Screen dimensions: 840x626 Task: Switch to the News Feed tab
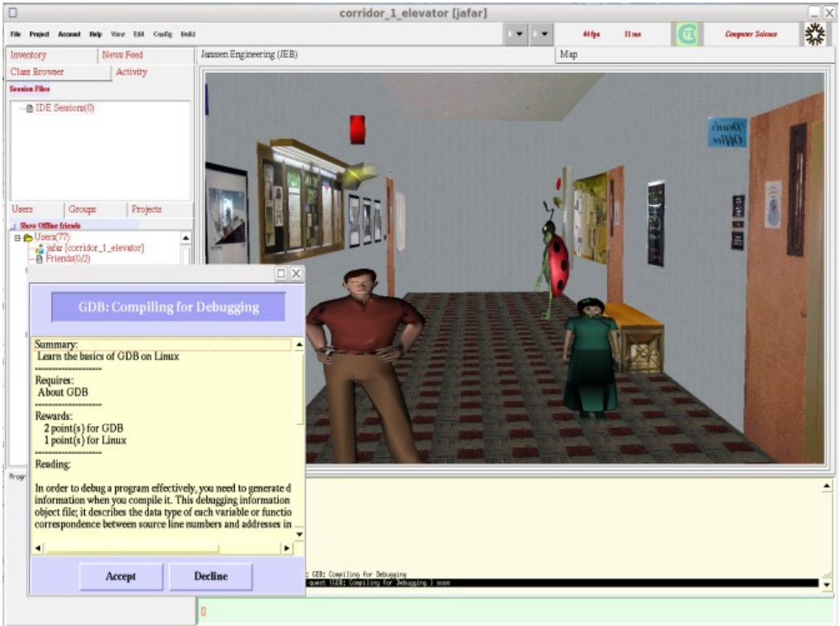pyautogui.click(x=122, y=55)
